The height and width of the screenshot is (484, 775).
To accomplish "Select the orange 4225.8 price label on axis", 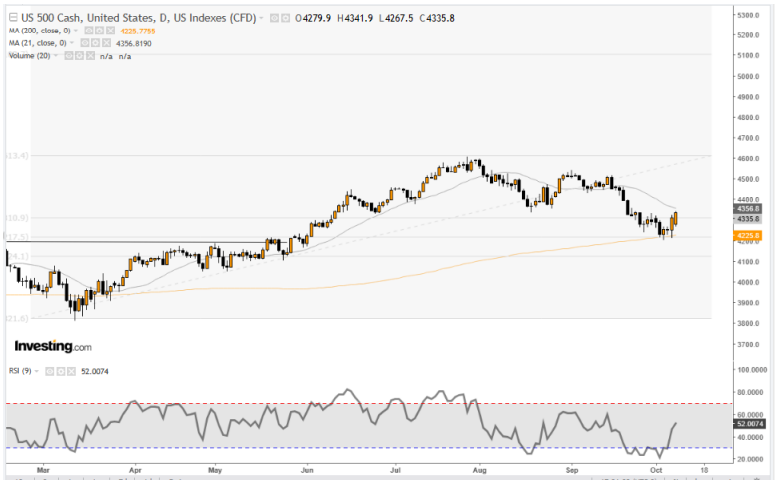I will coord(749,236).
